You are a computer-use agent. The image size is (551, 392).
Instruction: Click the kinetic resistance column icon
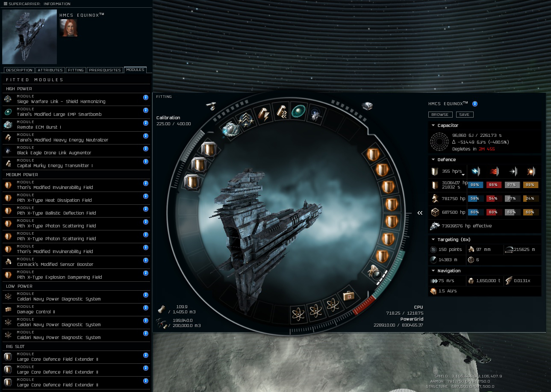point(513,171)
